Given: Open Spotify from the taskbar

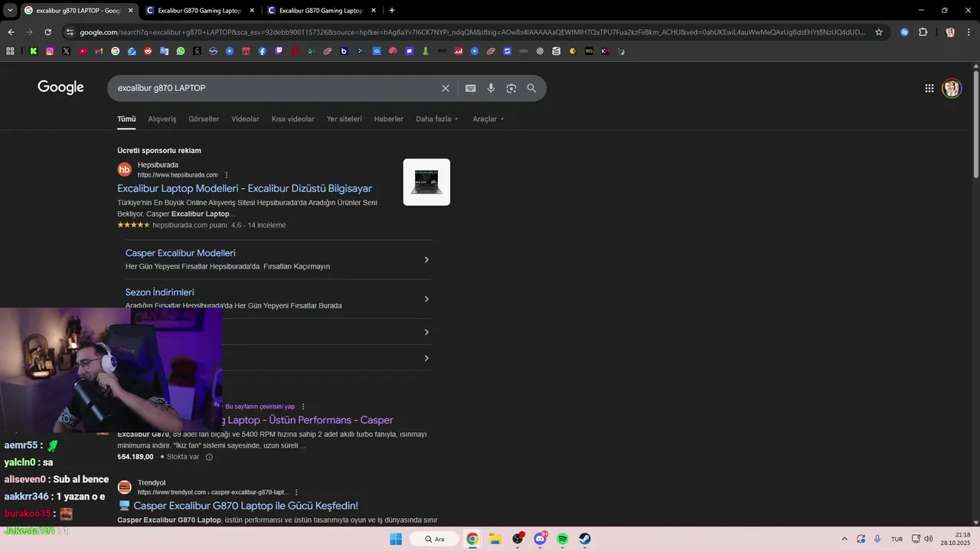Looking at the screenshot, I should (562, 539).
